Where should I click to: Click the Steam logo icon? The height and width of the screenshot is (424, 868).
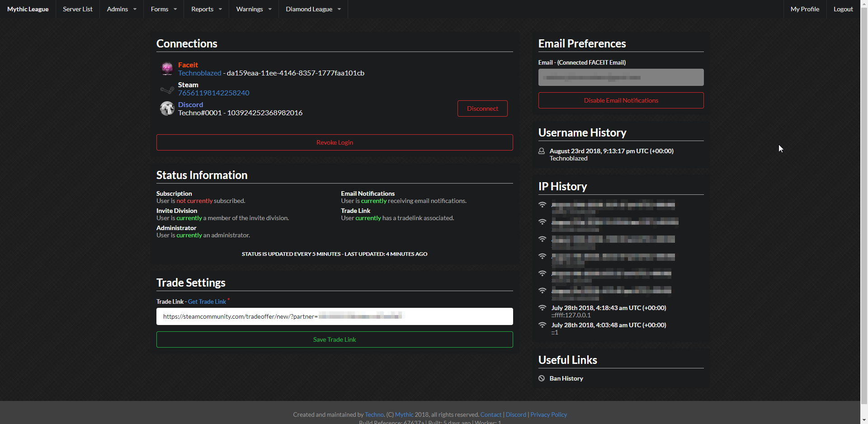(167, 90)
